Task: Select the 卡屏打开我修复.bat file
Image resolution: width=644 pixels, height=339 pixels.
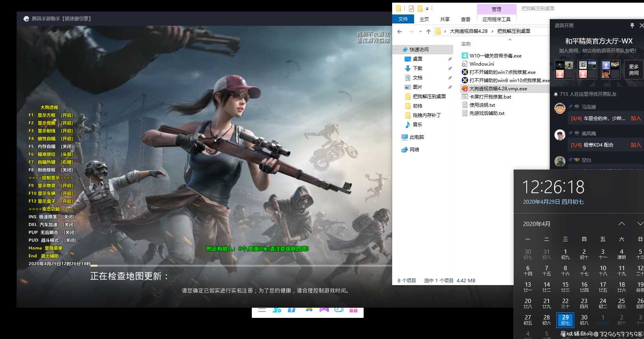Action: click(490, 97)
